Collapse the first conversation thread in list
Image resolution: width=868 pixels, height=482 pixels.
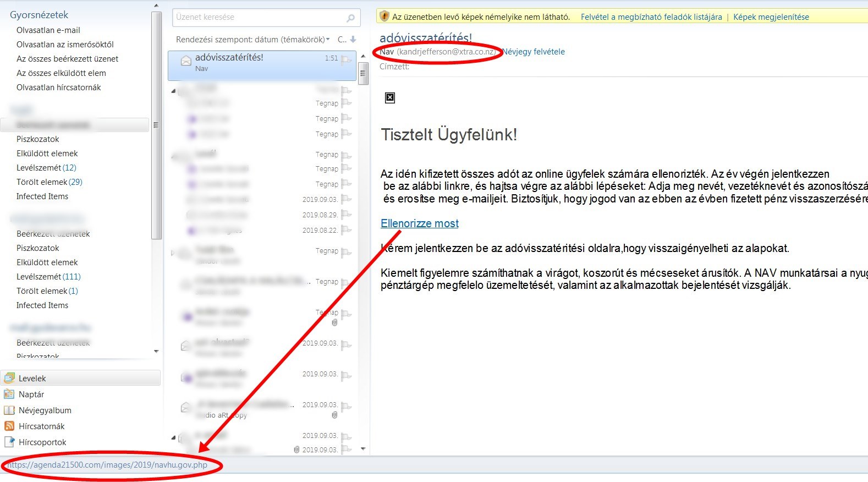point(174,91)
